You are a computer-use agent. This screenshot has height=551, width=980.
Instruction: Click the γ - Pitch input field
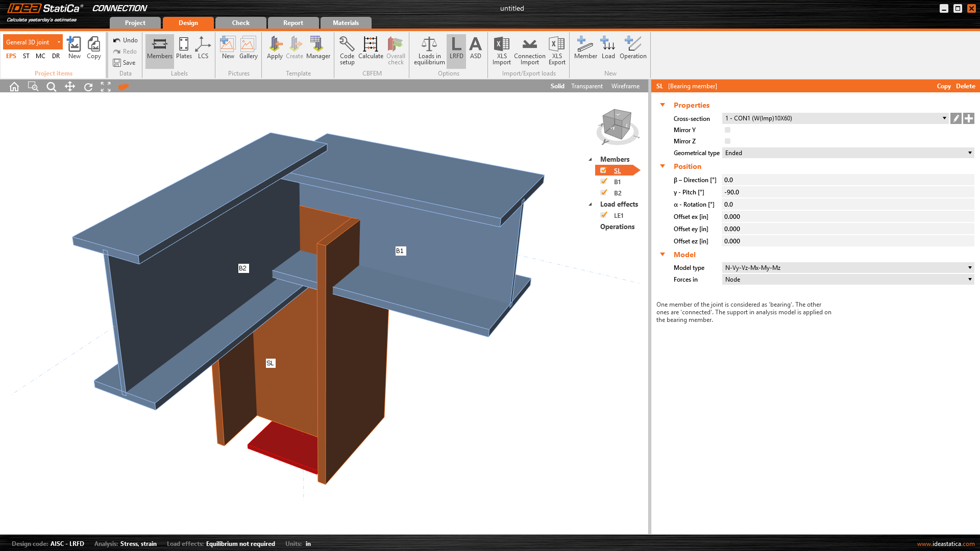[847, 192]
